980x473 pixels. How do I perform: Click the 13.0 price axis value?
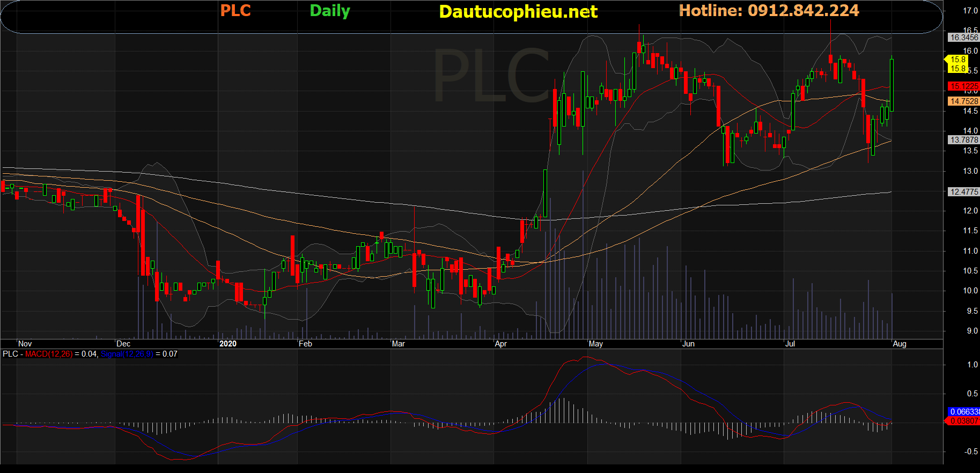[970, 171]
